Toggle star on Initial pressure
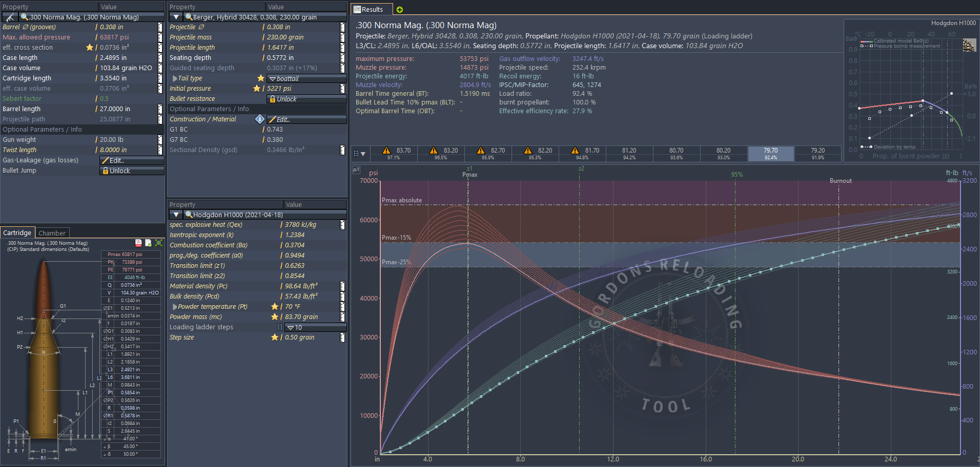This screenshot has width=980, height=467. [257, 89]
